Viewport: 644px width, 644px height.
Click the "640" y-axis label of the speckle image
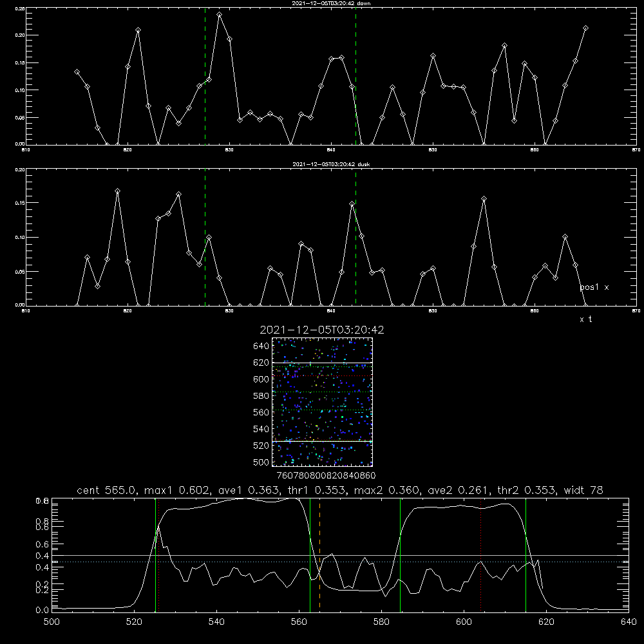261,346
